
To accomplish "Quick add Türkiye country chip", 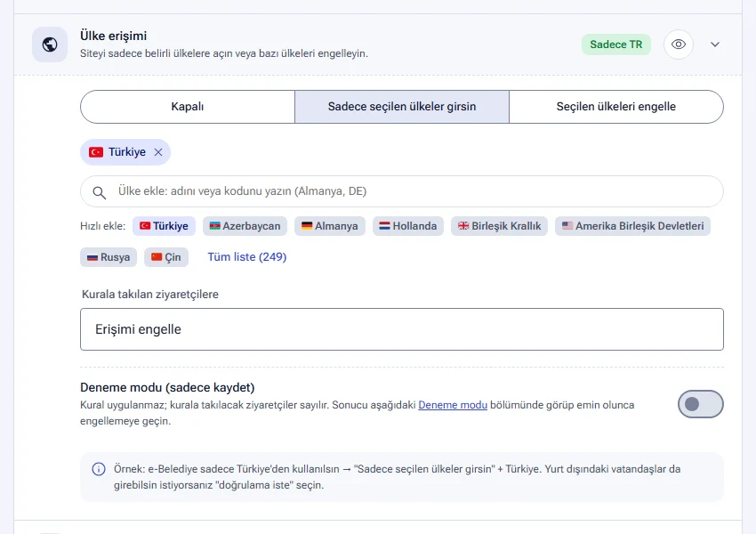I will [x=164, y=226].
